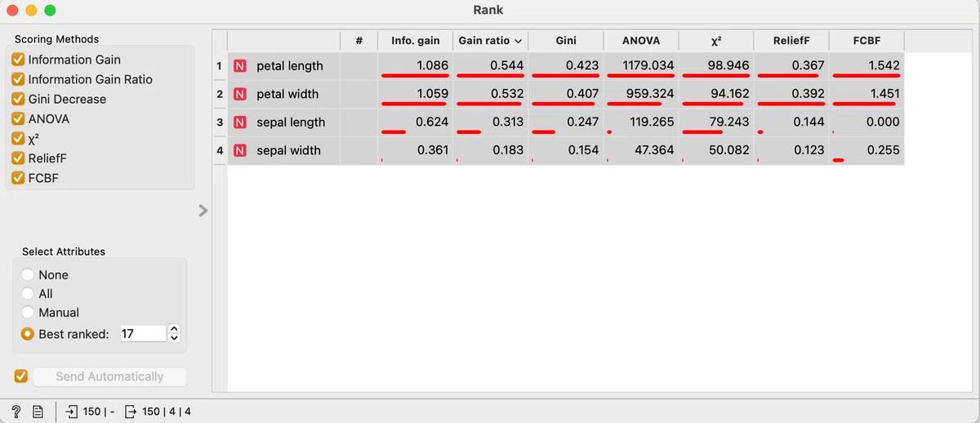Screen dimensions: 980x423
Task: Click the 0.255 FCBF cell
Action: (867, 150)
